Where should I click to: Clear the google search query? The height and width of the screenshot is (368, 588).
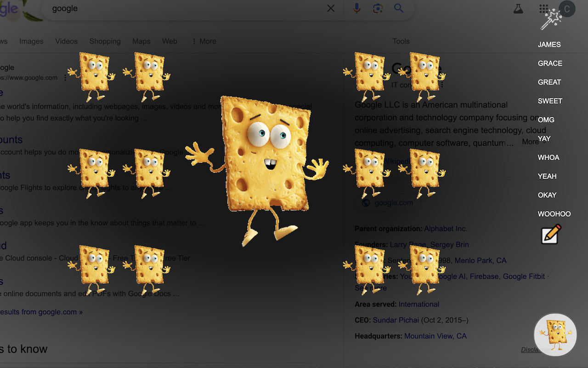[x=331, y=8]
